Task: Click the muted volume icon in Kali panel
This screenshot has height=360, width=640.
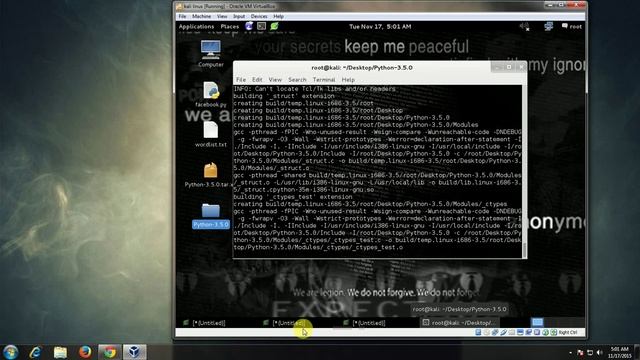Action: click(x=524, y=27)
